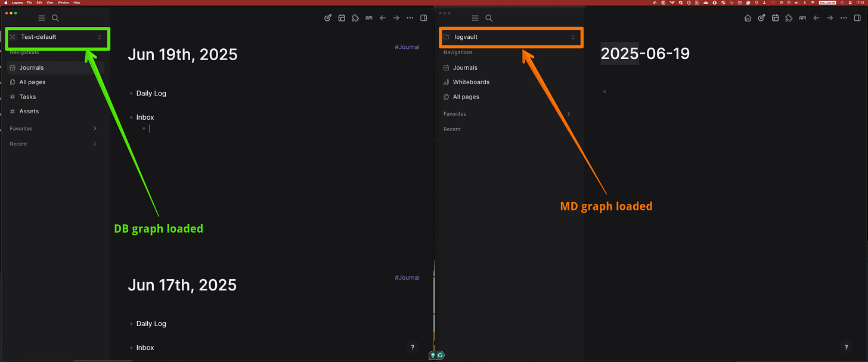Viewport: 868px width, 362px height.
Task: Click the volume icon in menu bar
Action: 796,2
